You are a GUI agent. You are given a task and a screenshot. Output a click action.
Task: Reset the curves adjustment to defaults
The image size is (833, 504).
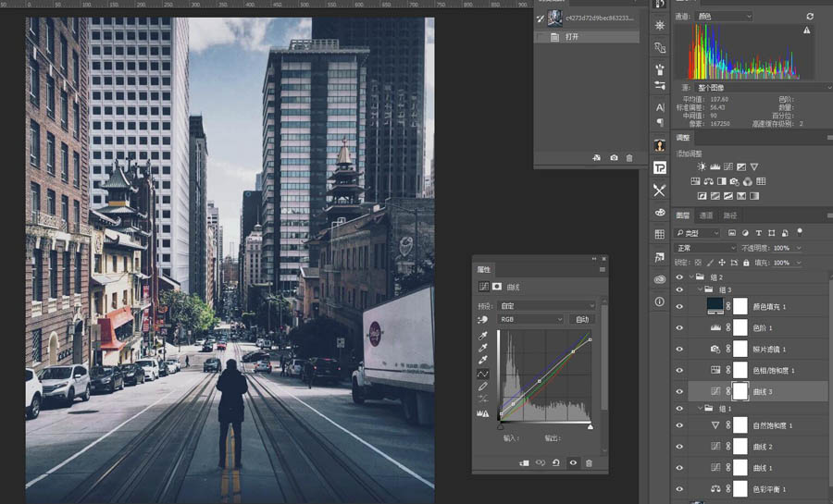555,462
